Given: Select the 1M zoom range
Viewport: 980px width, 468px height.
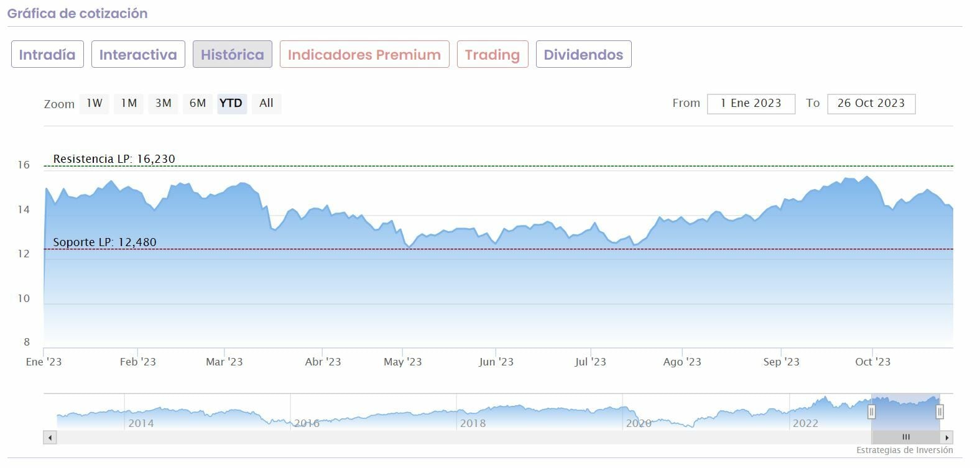Looking at the screenshot, I should (x=129, y=103).
